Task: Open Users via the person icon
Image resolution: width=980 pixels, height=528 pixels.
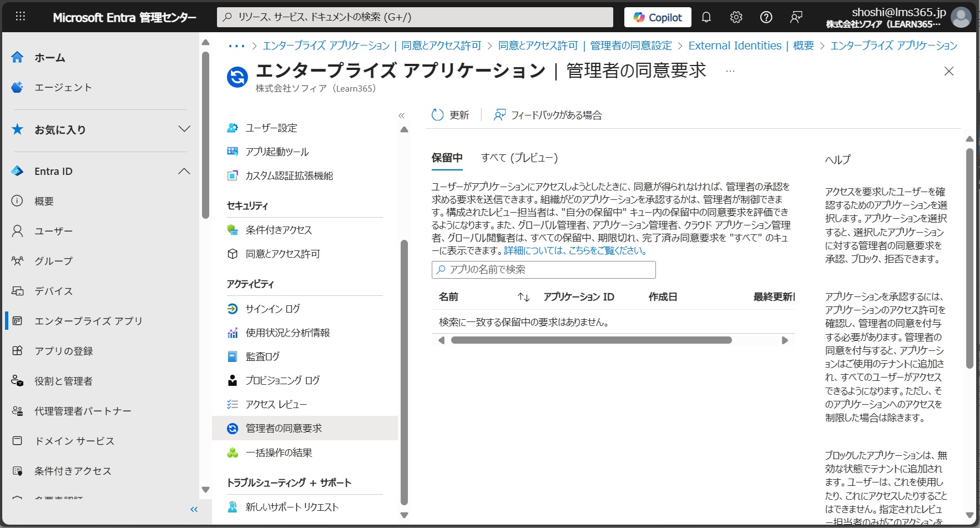Action: (18, 231)
